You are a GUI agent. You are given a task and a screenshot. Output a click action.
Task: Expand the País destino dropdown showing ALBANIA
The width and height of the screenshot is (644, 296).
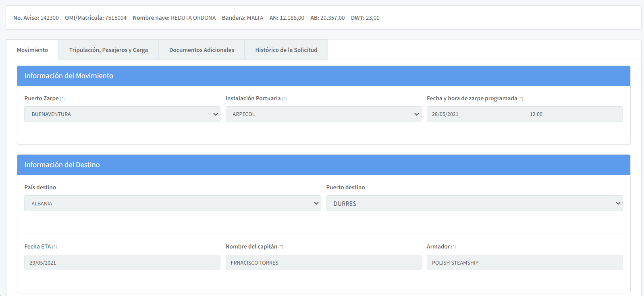[x=172, y=203]
